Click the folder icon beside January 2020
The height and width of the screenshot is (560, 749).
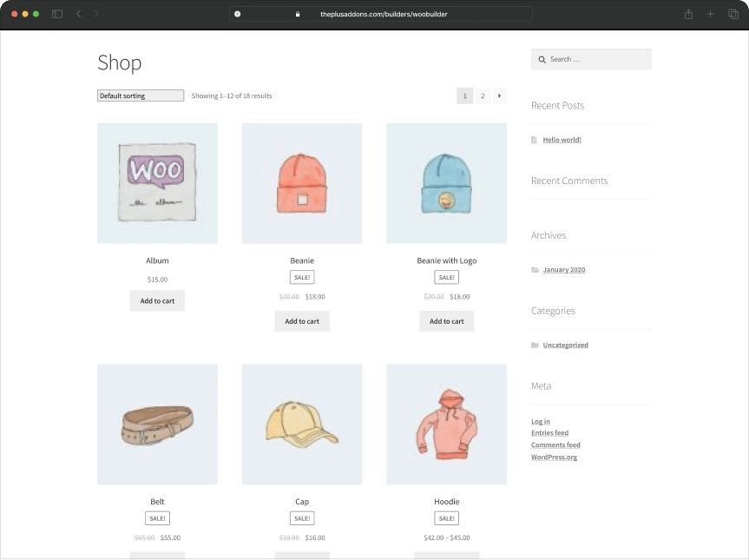(x=535, y=269)
